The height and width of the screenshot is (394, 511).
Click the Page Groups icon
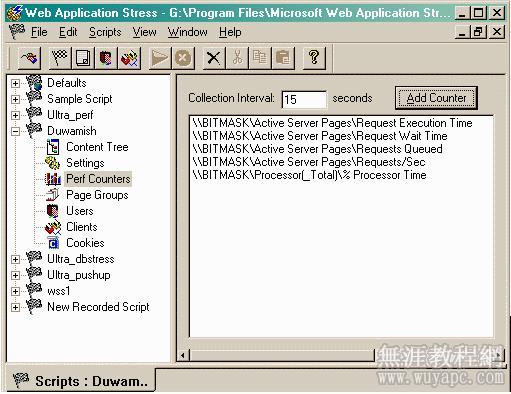[x=53, y=195]
